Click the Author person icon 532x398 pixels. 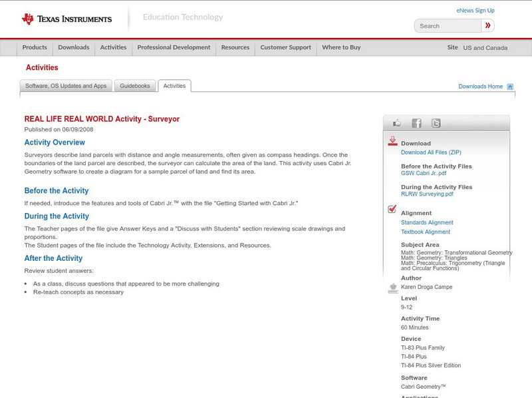(x=392, y=288)
